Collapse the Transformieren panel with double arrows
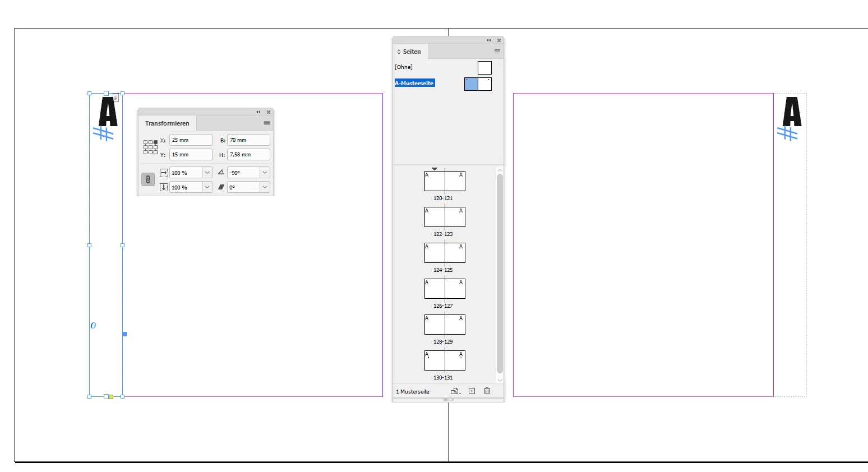 tap(258, 112)
